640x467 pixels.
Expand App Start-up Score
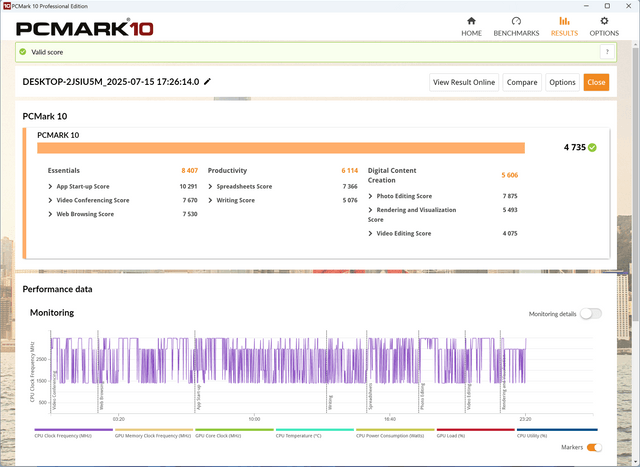[x=50, y=187]
